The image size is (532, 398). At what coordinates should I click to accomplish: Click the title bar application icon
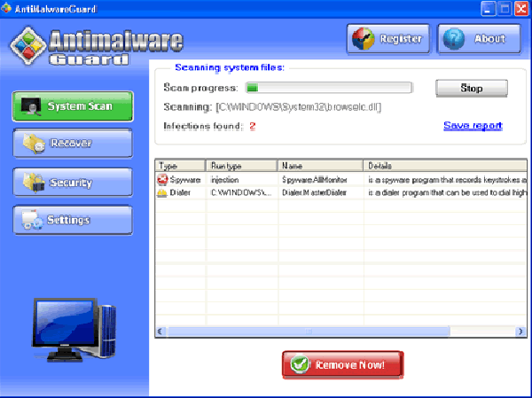7,8
